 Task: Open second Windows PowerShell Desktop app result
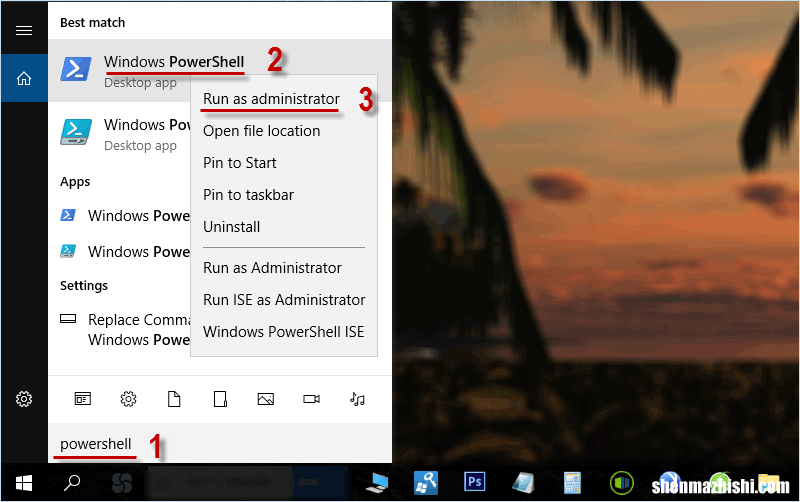[119, 134]
